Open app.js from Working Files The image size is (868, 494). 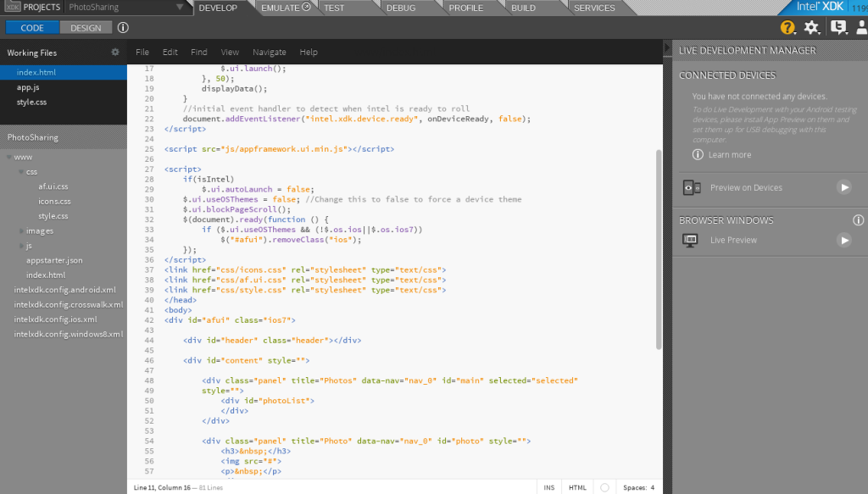point(29,86)
